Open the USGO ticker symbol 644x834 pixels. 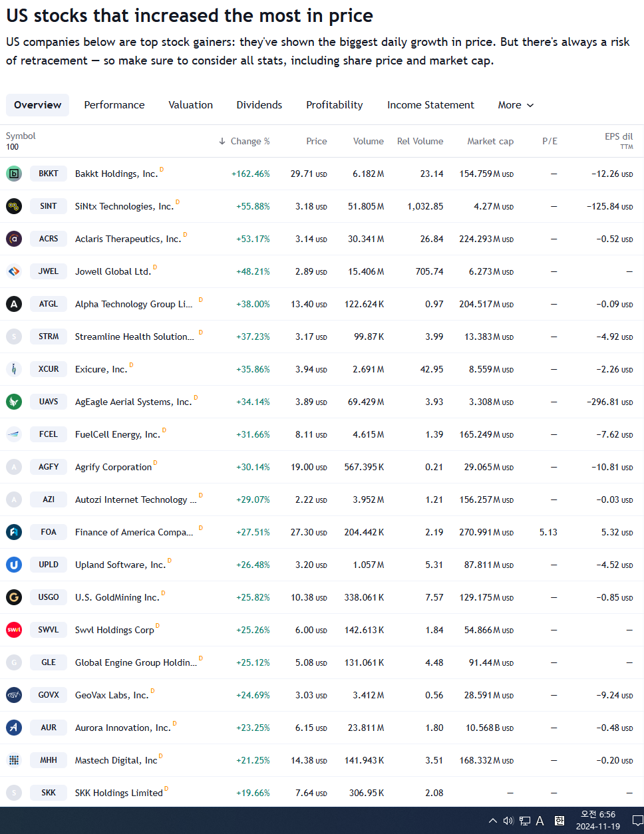pyautogui.click(x=49, y=597)
